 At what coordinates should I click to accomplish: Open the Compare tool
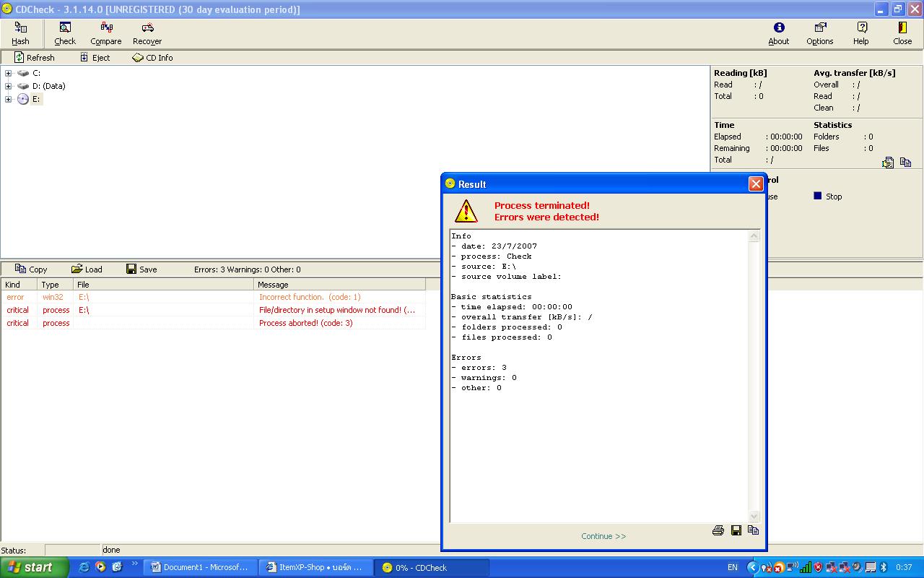click(106, 33)
